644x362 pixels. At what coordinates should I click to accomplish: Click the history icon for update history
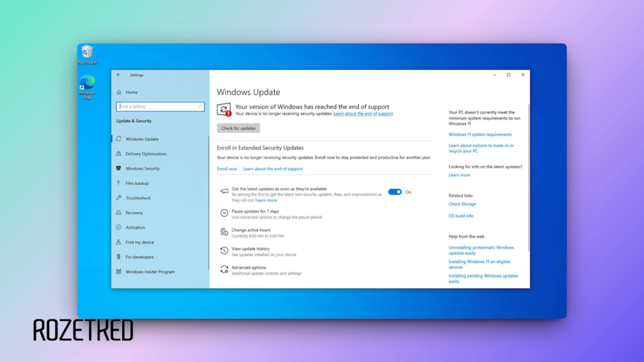(224, 250)
